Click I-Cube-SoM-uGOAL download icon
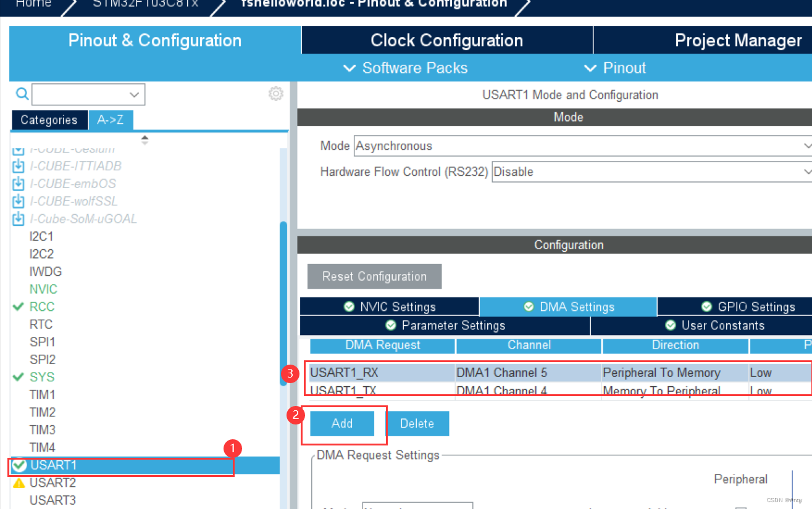This screenshot has width=812, height=509. click(x=19, y=219)
